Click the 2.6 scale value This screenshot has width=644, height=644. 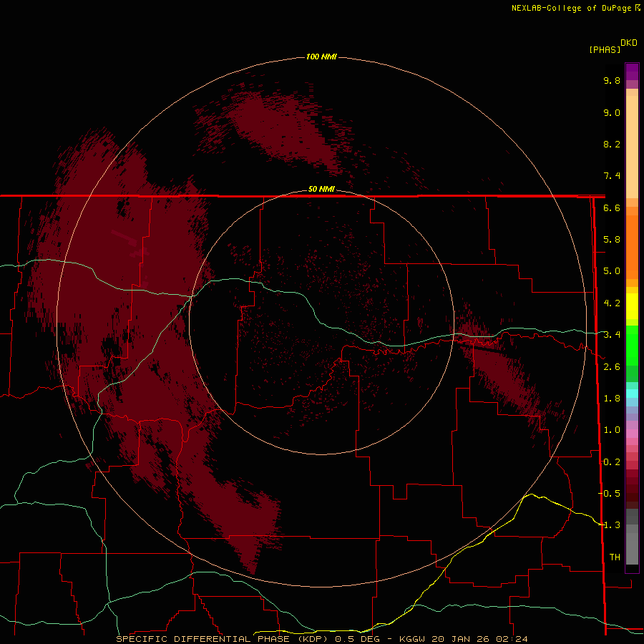[x=612, y=367]
